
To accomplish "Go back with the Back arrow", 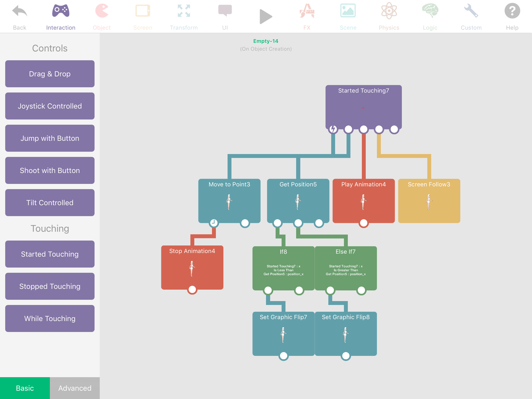I will click(x=19, y=16).
